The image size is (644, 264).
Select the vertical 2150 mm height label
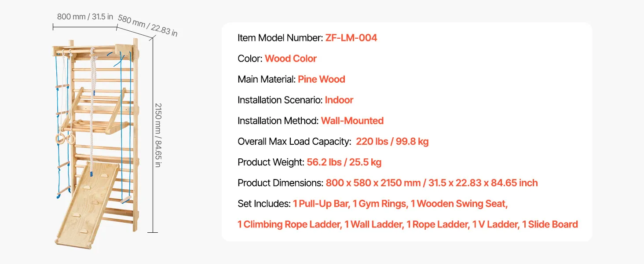click(x=158, y=135)
